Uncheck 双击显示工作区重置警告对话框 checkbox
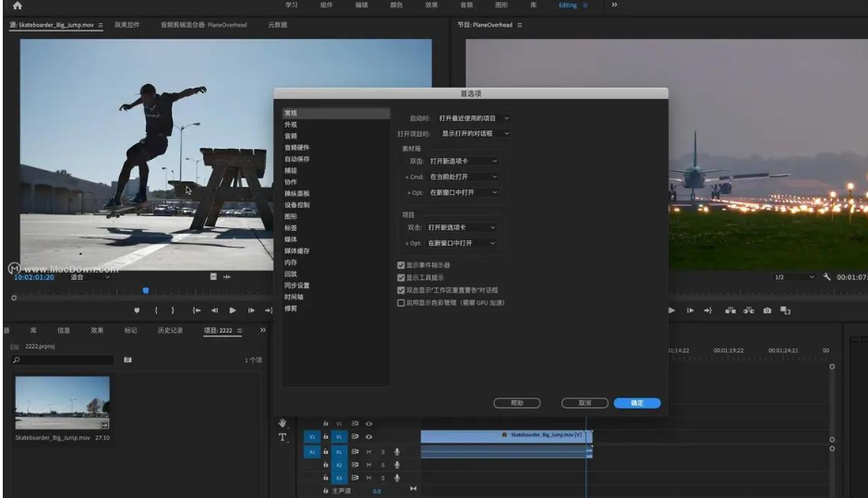Viewport: 868px width, 498px height. tap(401, 290)
